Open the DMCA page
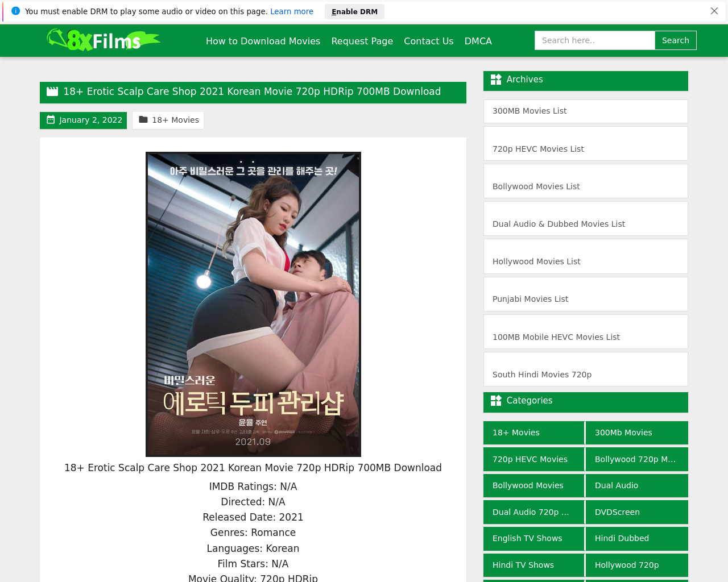Viewport: 728px width, 582px height. [x=478, y=41]
